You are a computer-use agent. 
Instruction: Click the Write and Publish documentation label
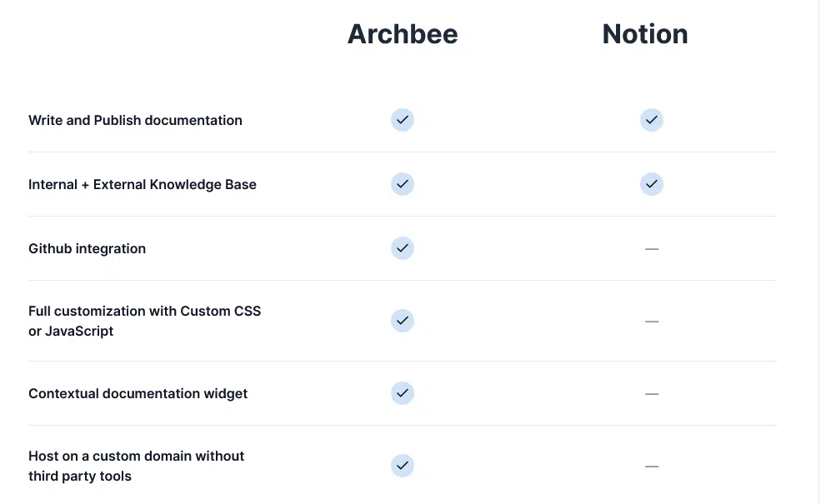point(135,120)
